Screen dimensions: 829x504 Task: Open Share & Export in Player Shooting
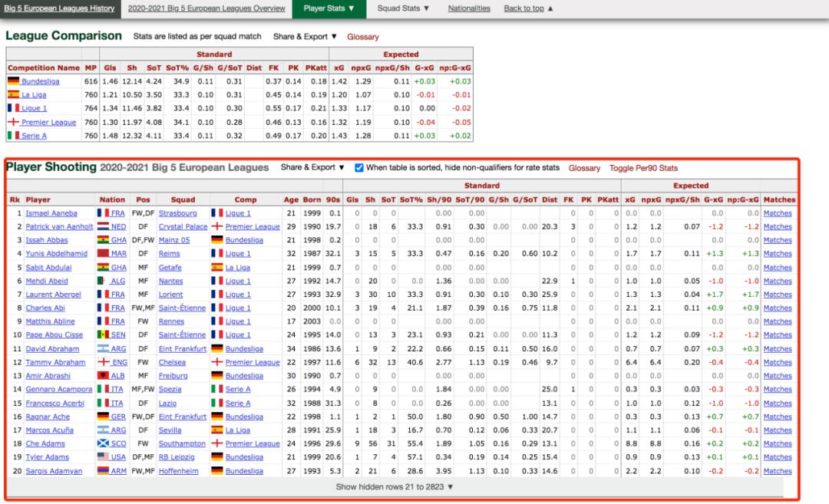coord(312,167)
